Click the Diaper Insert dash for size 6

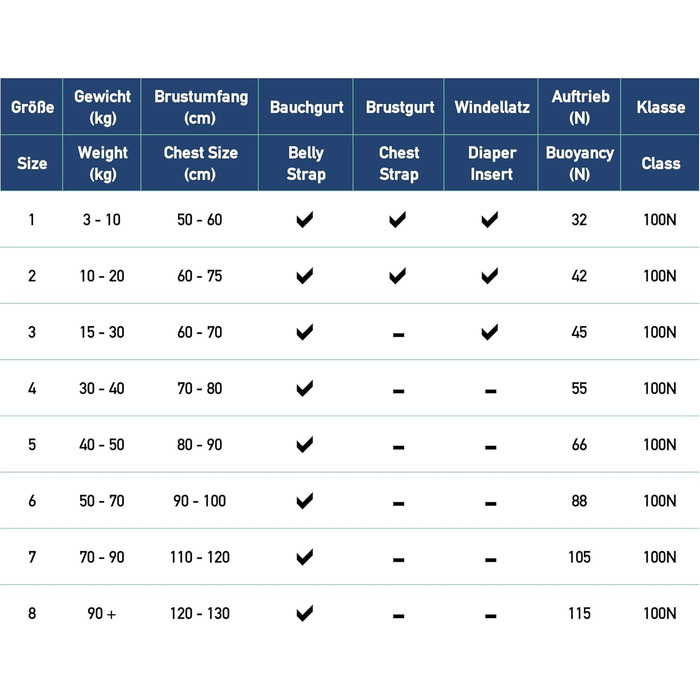(491, 504)
